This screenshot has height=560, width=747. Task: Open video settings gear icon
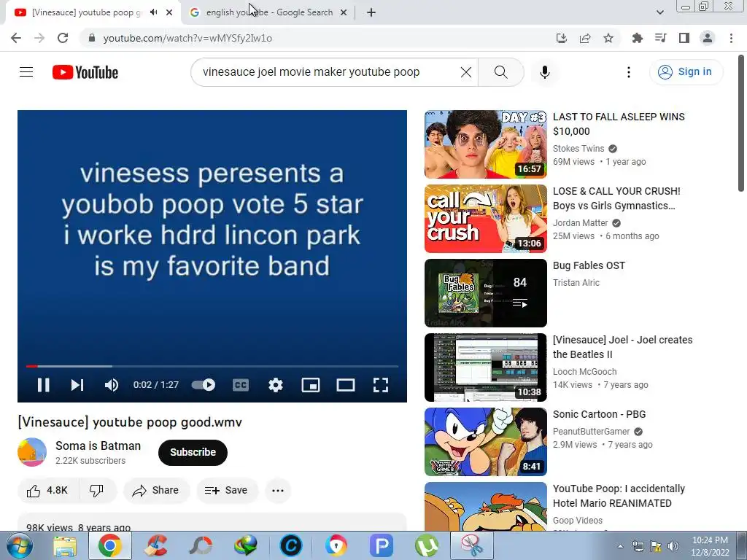[276, 385]
